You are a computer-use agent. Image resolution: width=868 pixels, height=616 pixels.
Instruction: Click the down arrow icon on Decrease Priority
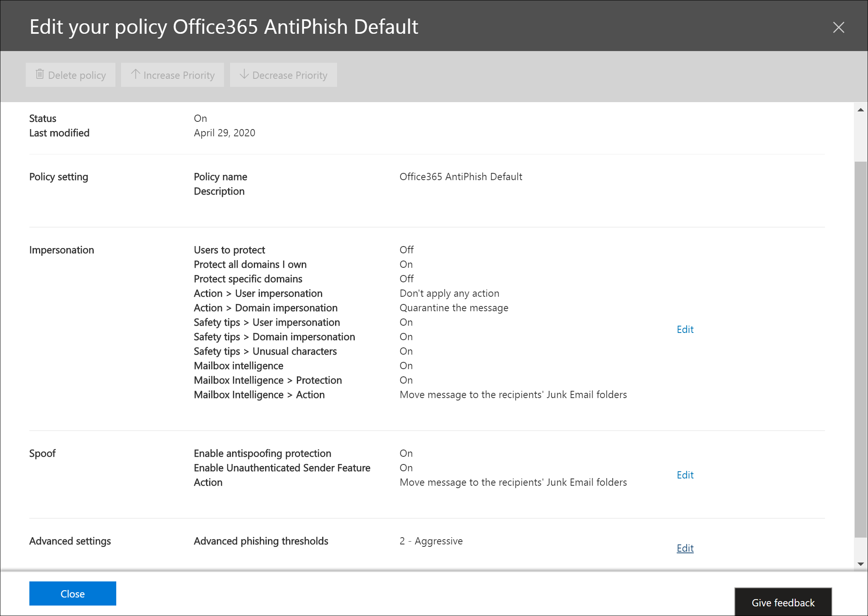[244, 74]
